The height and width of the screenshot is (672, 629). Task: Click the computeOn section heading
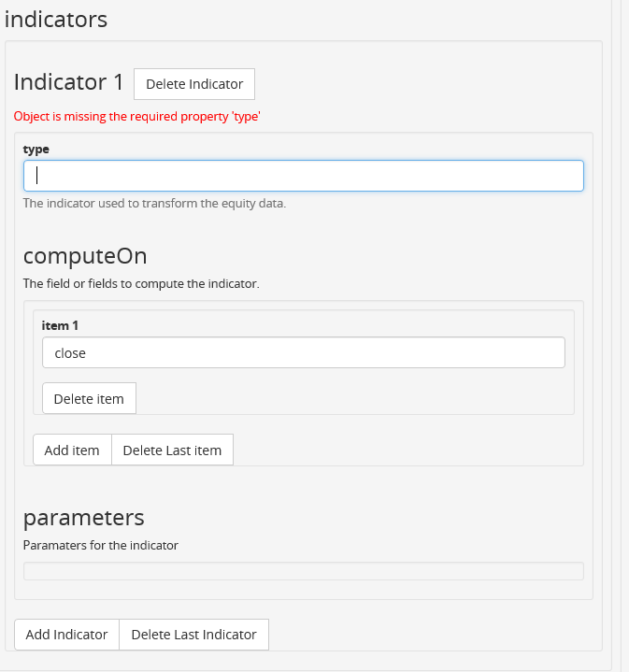[x=85, y=256]
